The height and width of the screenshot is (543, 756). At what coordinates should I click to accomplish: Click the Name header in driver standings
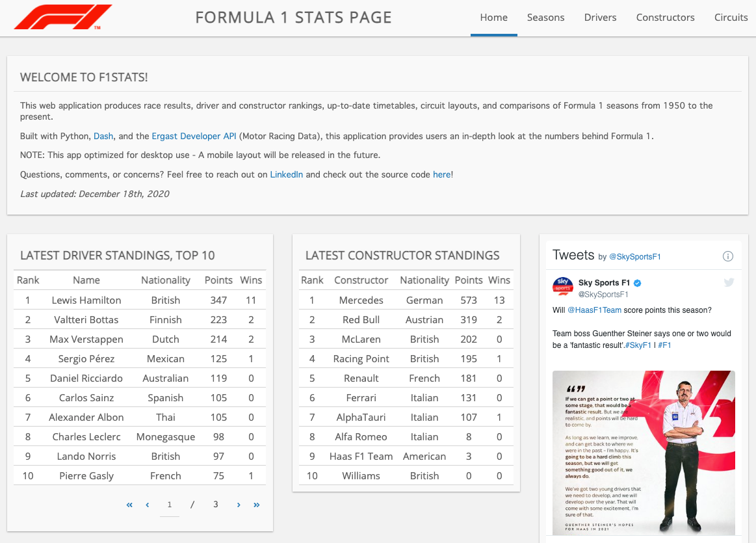pos(86,280)
